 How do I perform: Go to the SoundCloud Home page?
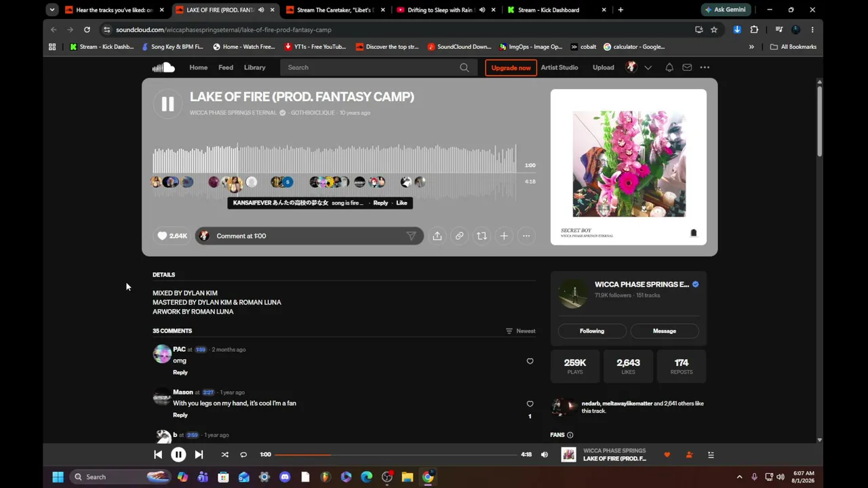[x=199, y=67]
